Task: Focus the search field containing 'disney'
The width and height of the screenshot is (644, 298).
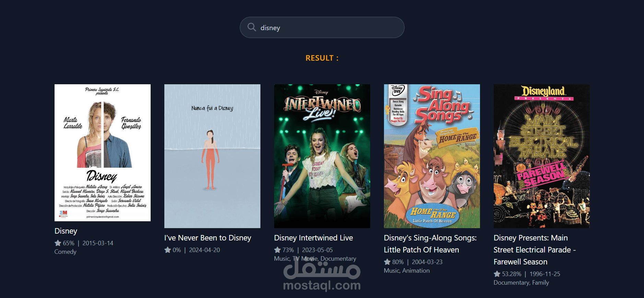Action: coord(322,27)
